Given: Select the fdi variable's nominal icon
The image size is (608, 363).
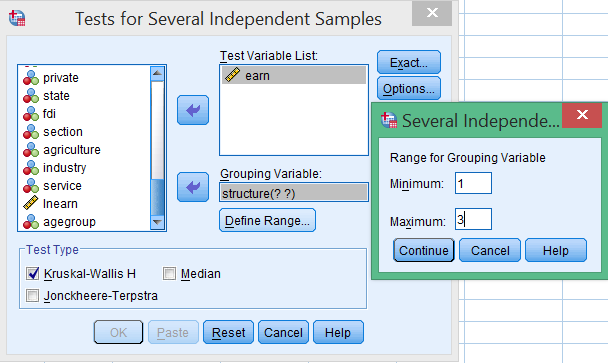Looking at the screenshot, I should pos(31,114).
